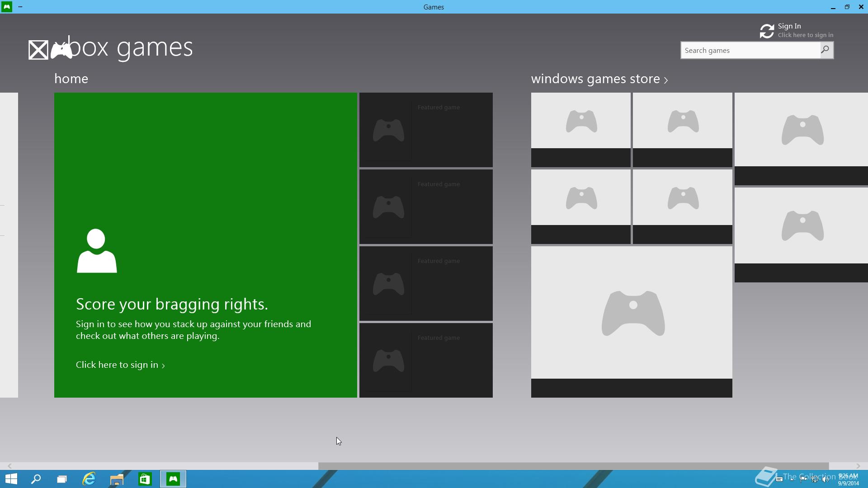The height and width of the screenshot is (488, 868).
Task: Open the first Featured game tile
Action: [x=426, y=130]
